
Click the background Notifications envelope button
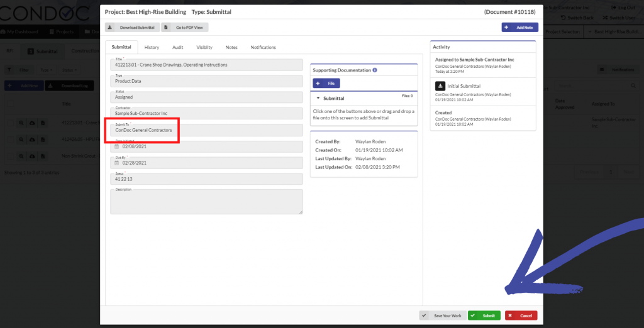pos(618,70)
